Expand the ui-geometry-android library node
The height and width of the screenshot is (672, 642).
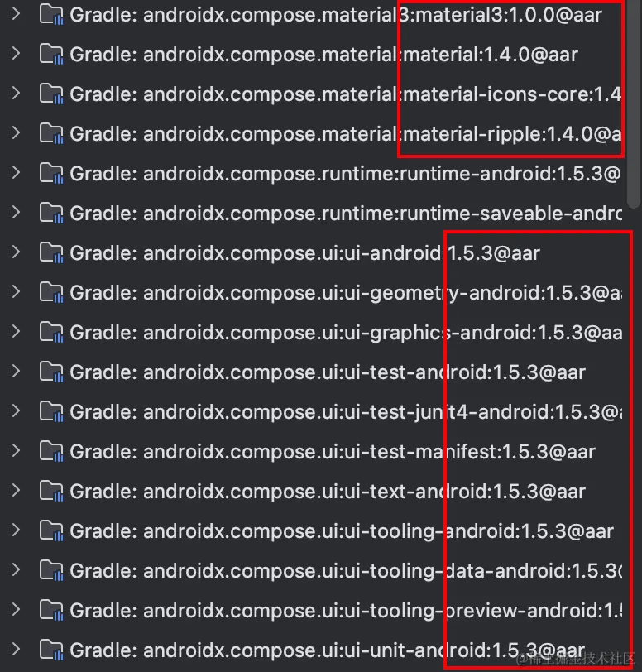16,292
